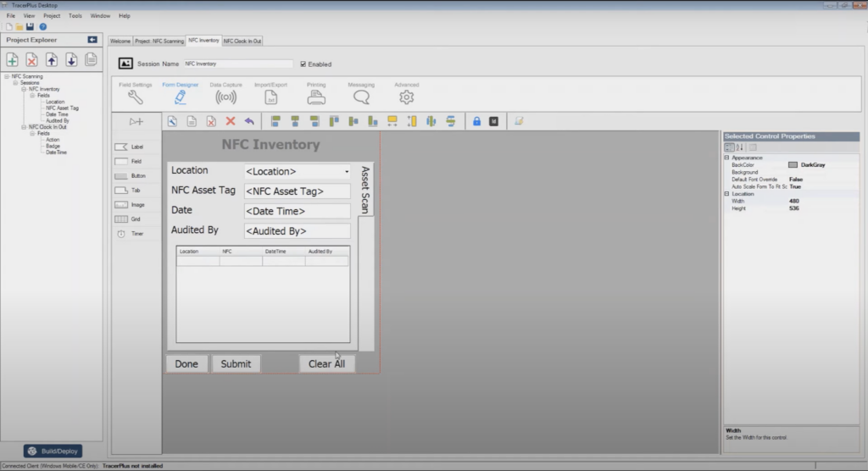Click the pointer select tool in toolbox

point(136,121)
